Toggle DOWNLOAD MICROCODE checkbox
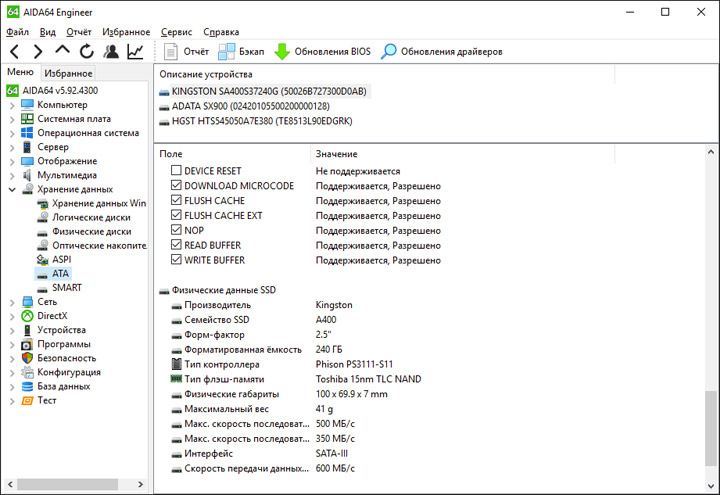 176,185
